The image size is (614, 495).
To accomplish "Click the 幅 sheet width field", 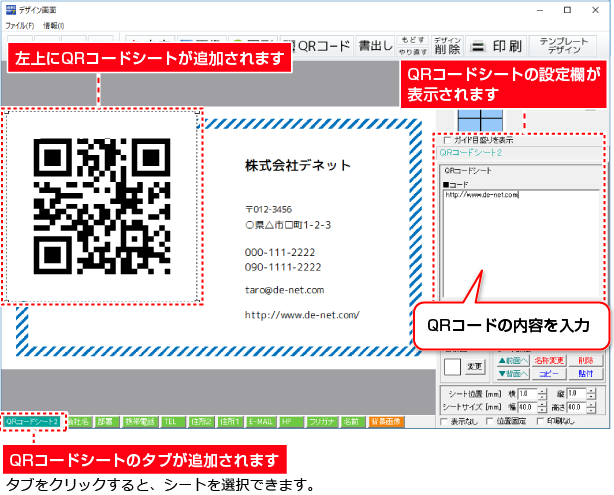I will (x=527, y=407).
